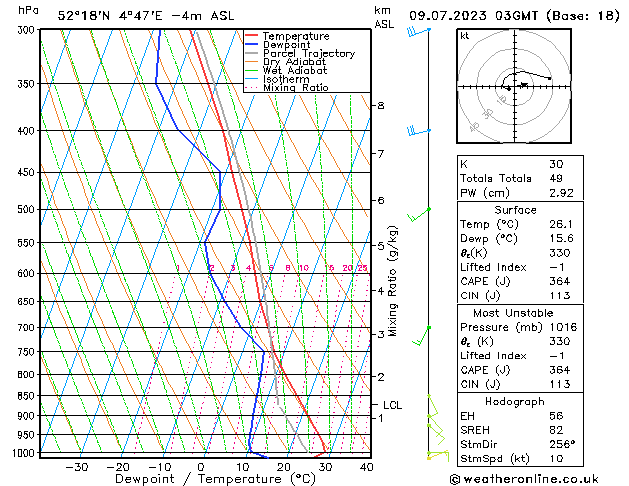This screenshot has height=486, width=629.
Task: Click the blue wind barb at 400 hPa
Action: [418, 131]
